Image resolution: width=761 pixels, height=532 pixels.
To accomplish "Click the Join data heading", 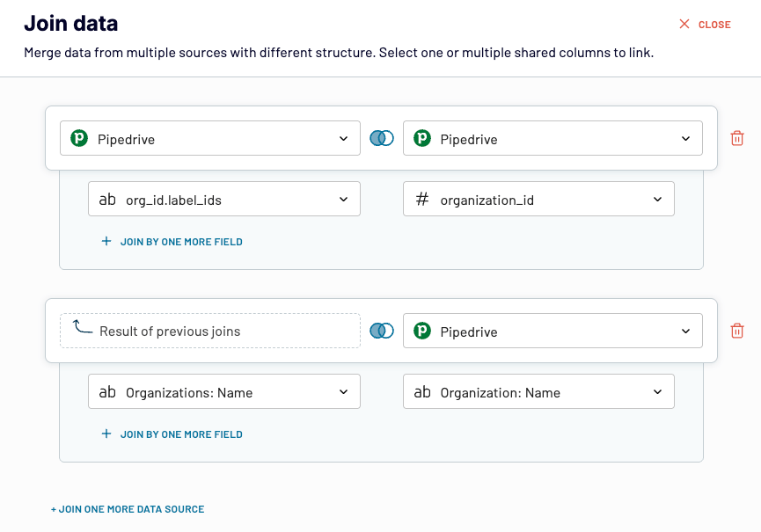I will pos(71,23).
